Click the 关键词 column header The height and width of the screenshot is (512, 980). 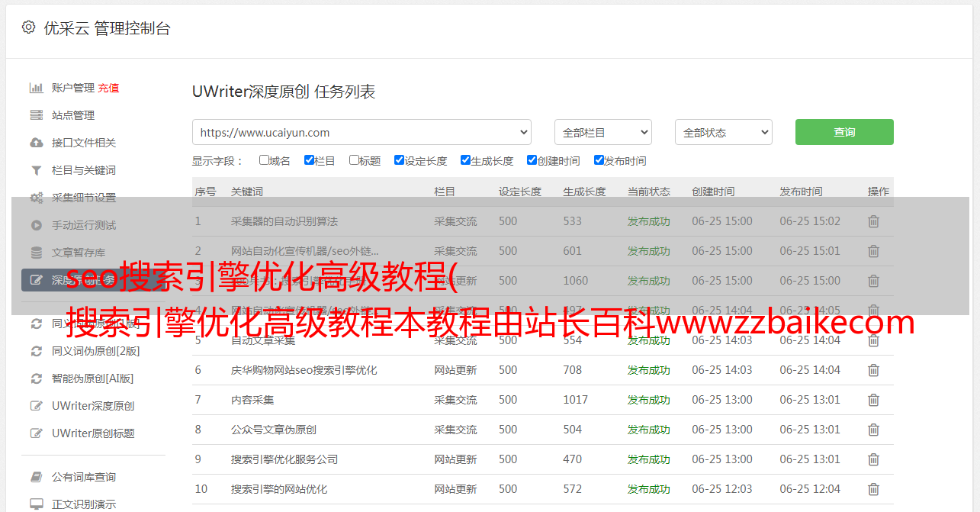pyautogui.click(x=247, y=192)
